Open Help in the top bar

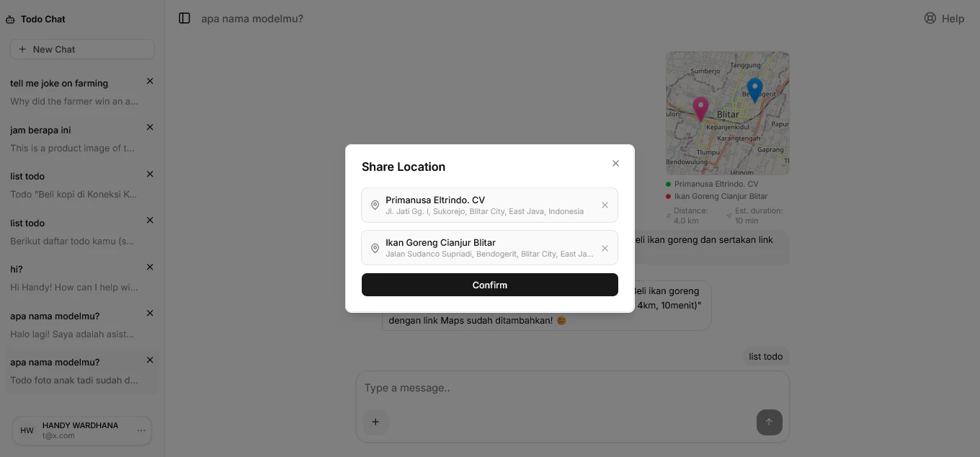coord(944,19)
